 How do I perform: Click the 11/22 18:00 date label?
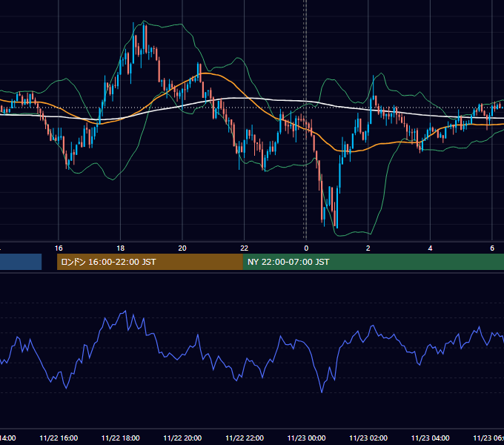[x=121, y=438]
